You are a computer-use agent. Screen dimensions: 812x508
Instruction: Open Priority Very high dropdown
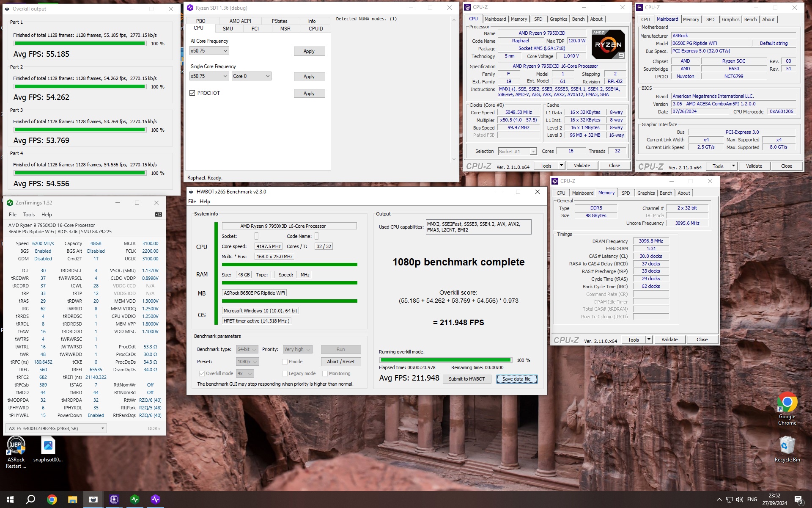point(298,349)
